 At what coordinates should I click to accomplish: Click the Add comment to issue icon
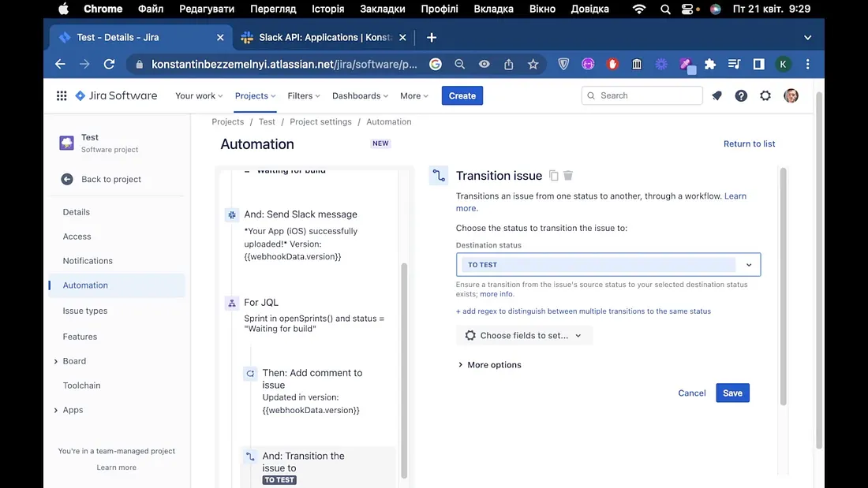click(250, 374)
